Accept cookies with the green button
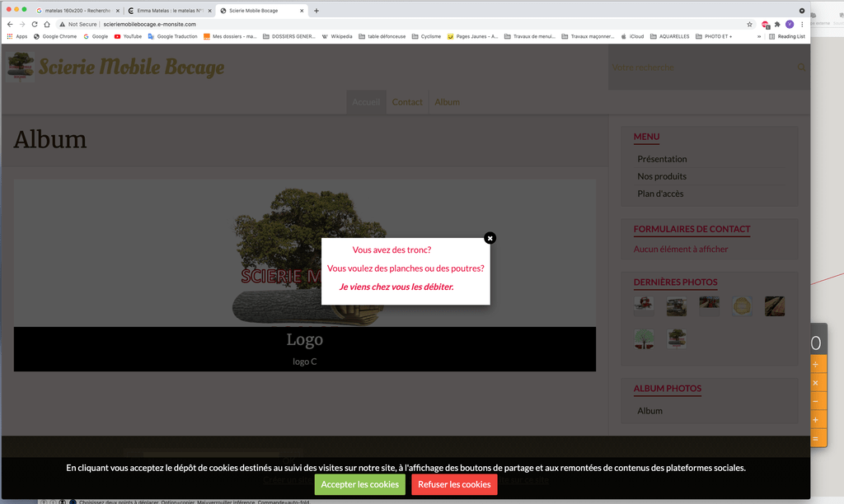 click(x=359, y=484)
